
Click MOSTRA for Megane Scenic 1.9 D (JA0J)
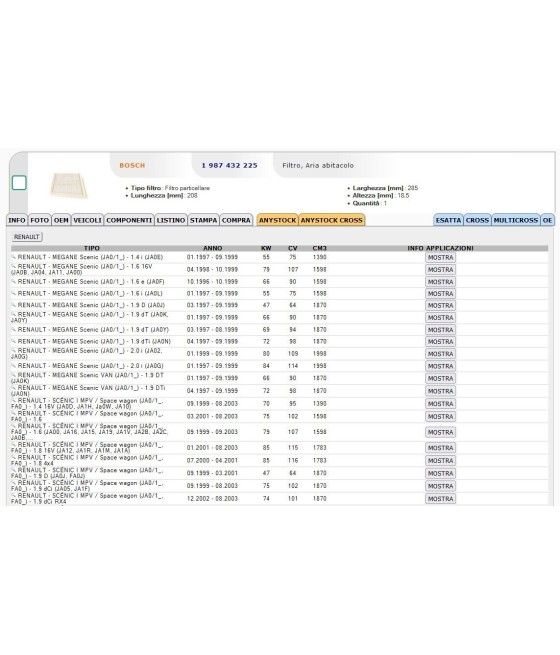click(440, 306)
